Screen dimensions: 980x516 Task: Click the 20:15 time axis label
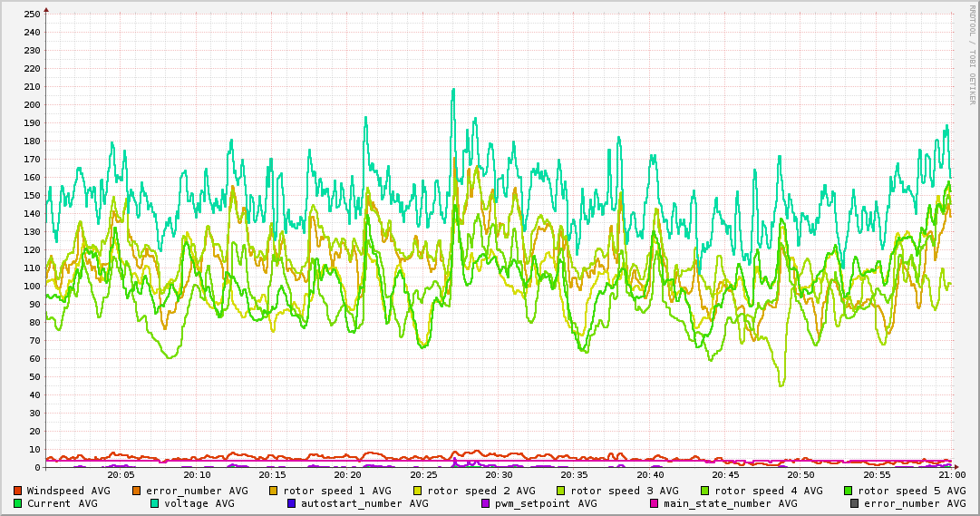tap(273, 474)
